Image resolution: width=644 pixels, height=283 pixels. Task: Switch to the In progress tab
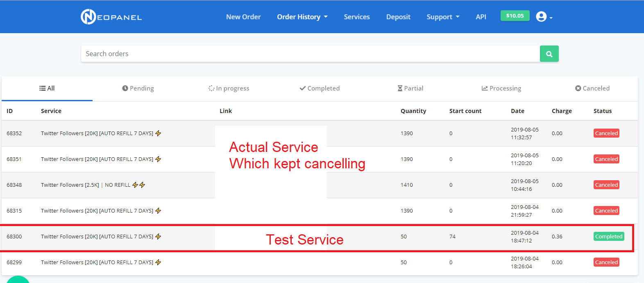click(229, 88)
